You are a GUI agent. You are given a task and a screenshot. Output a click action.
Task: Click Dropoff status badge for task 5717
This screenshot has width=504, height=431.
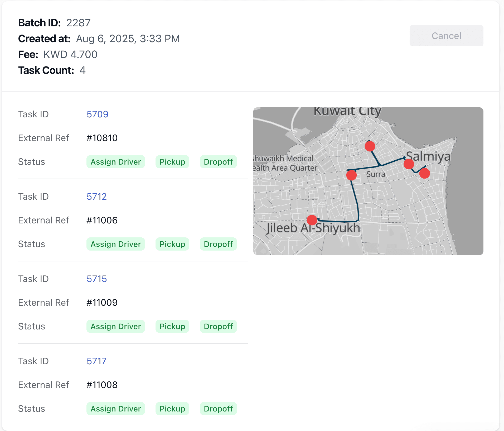tap(218, 409)
